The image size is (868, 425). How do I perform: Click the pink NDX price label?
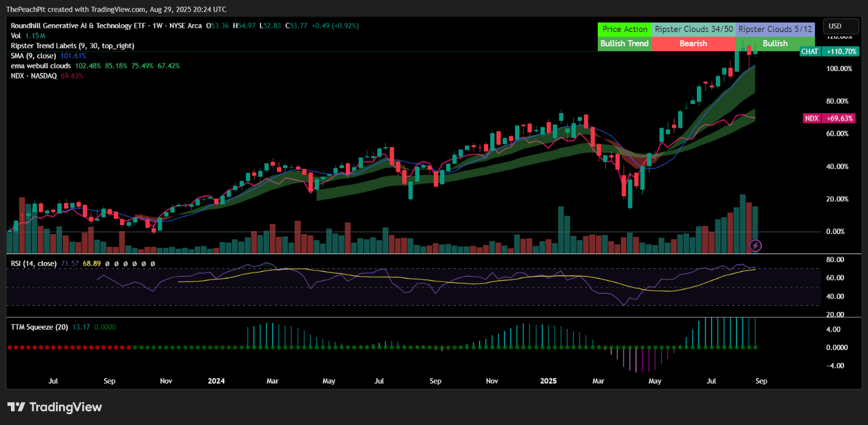pos(811,119)
